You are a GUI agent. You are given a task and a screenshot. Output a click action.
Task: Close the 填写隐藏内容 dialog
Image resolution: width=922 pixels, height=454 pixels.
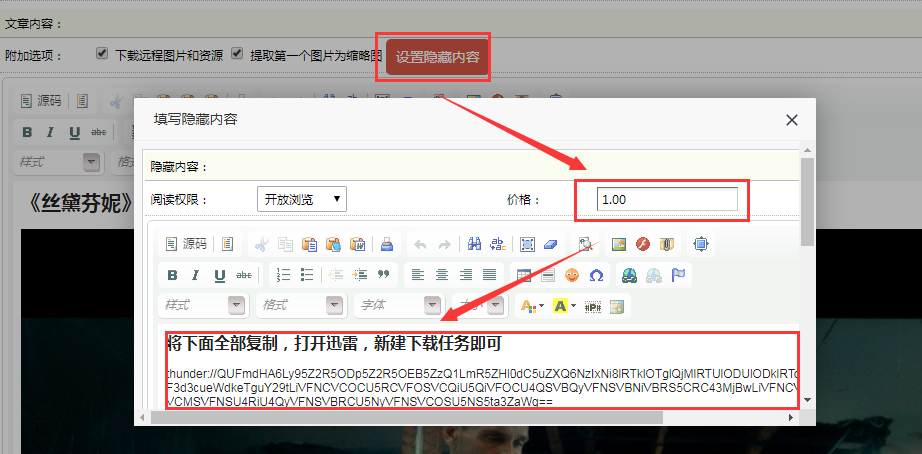792,120
